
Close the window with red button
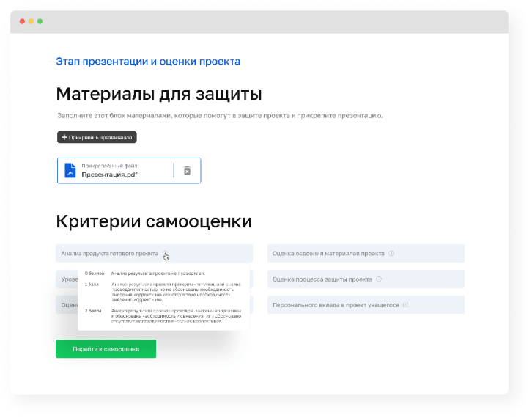click(x=22, y=21)
